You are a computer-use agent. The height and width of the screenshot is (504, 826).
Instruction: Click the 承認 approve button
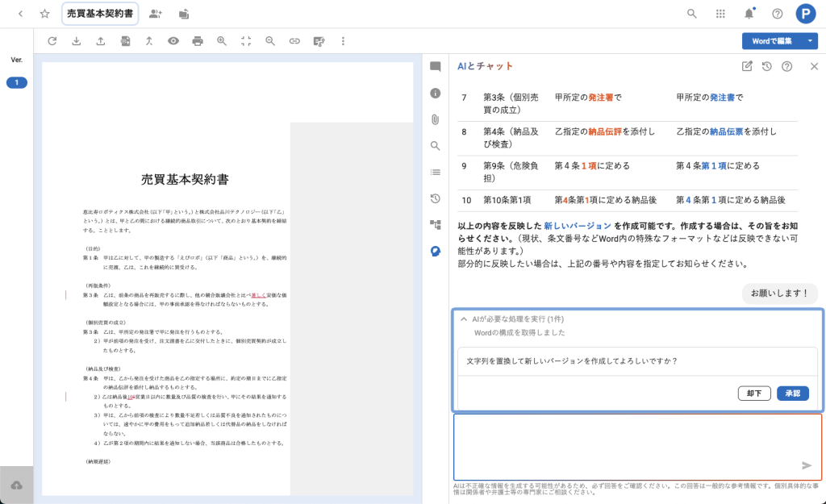(792, 394)
